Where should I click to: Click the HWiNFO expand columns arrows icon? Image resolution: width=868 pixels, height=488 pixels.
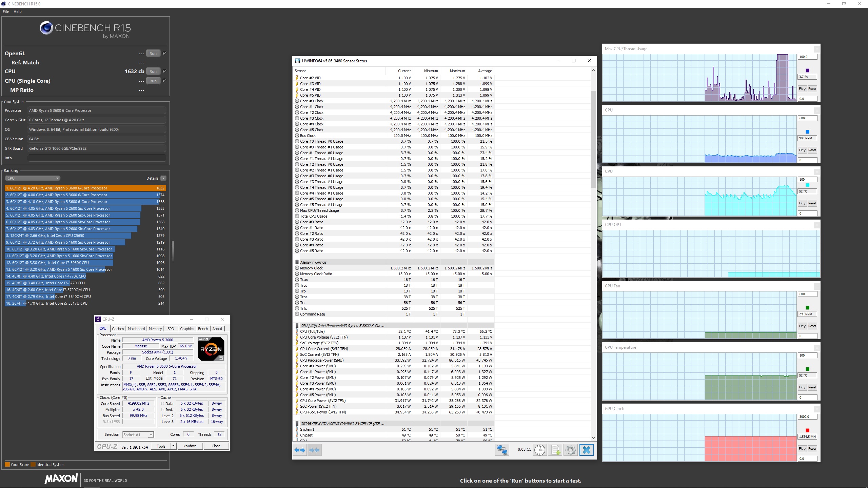pyautogui.click(x=300, y=450)
